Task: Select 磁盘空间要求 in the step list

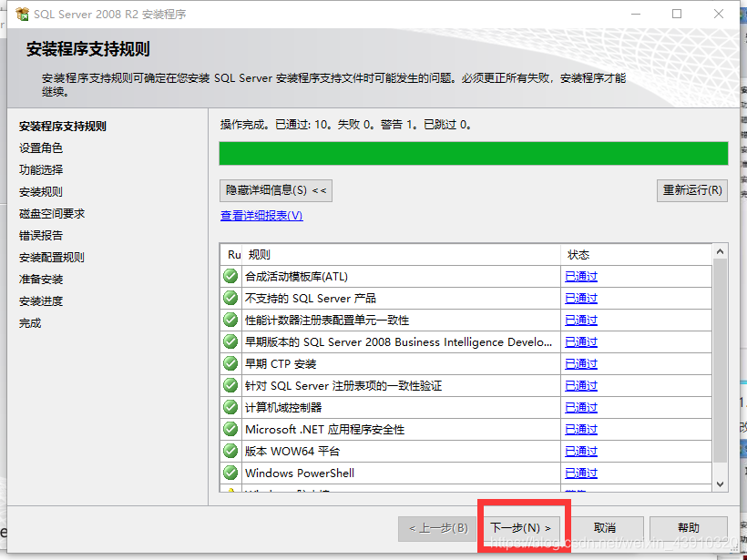Action: click(x=51, y=214)
